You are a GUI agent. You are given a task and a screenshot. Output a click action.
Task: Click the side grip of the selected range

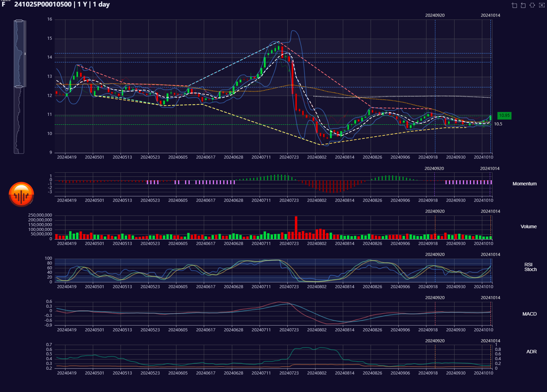coord(25,54)
